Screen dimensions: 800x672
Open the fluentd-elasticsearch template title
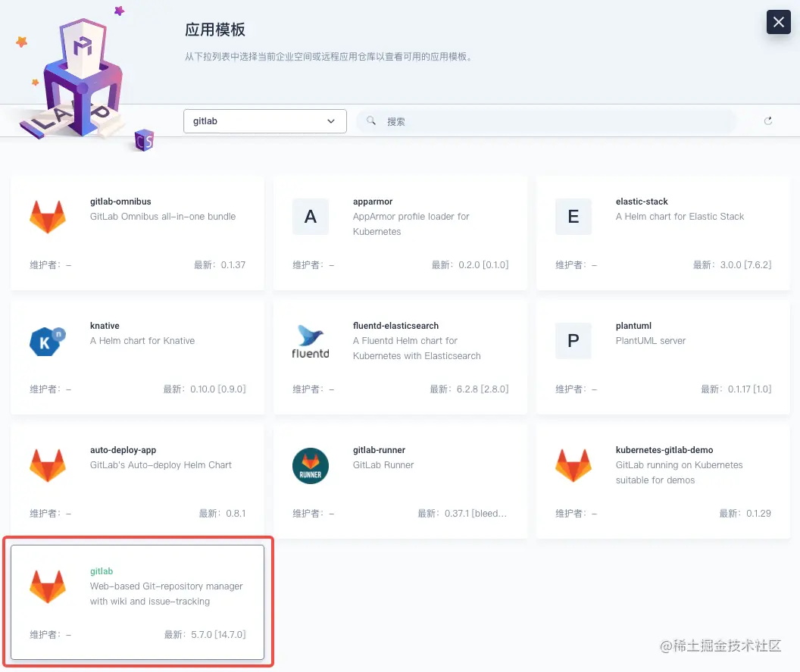pos(395,326)
